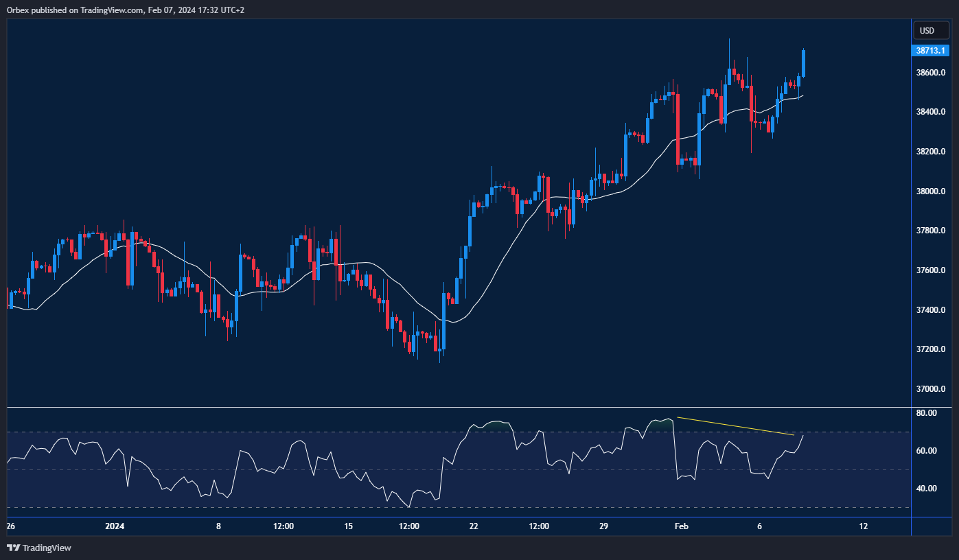Select the yellow RSI divergence trendline
Screen dimensions: 959x560
coord(735,425)
